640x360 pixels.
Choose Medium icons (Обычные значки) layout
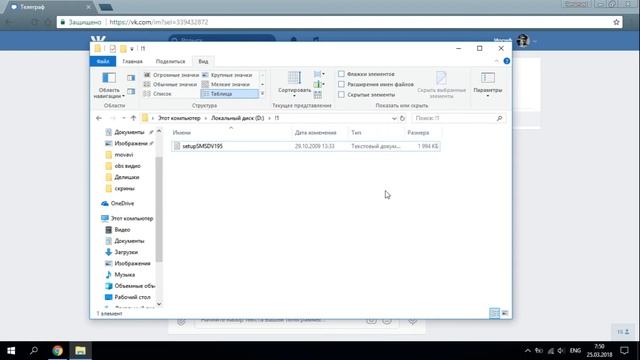coord(171,84)
